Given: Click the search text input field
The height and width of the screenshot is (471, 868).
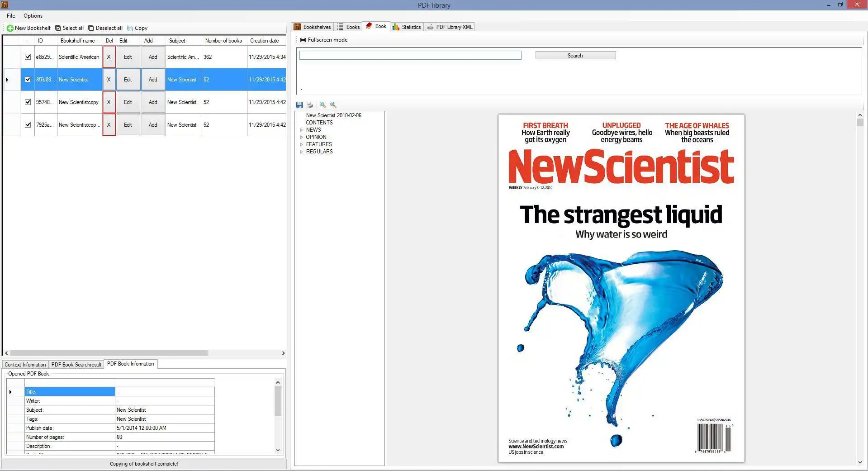Looking at the screenshot, I should click(410, 55).
